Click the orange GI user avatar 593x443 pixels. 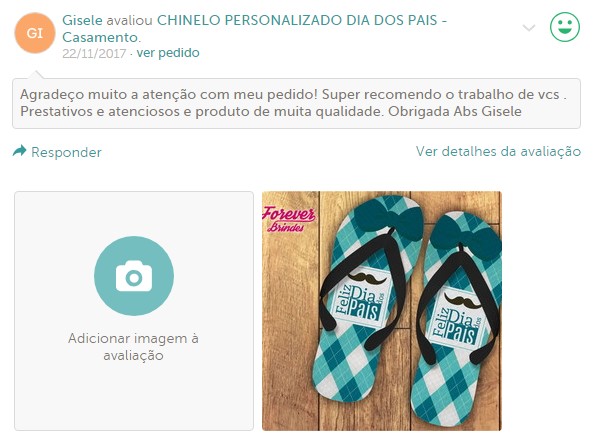click(x=35, y=33)
